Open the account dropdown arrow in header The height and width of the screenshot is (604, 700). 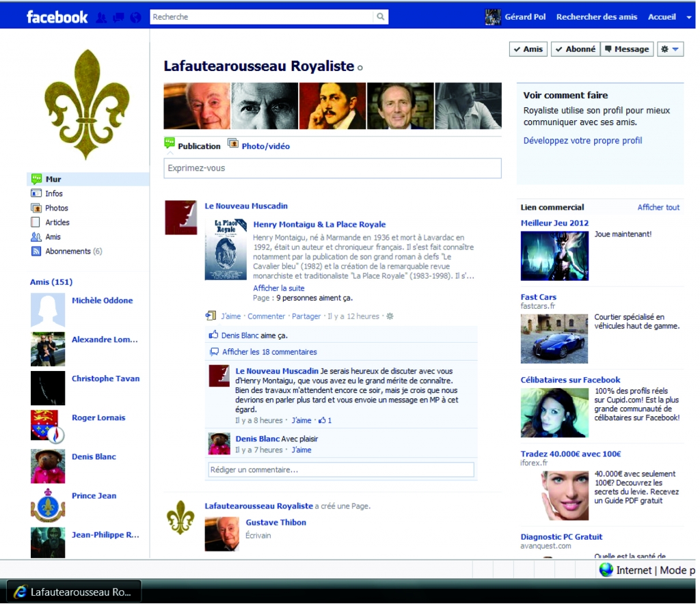689,17
